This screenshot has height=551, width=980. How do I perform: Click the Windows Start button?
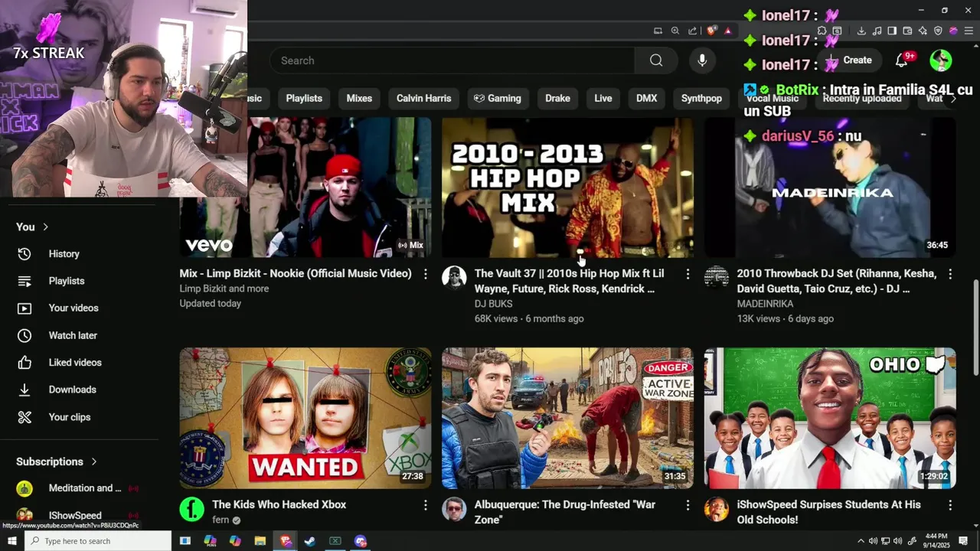[11, 541]
